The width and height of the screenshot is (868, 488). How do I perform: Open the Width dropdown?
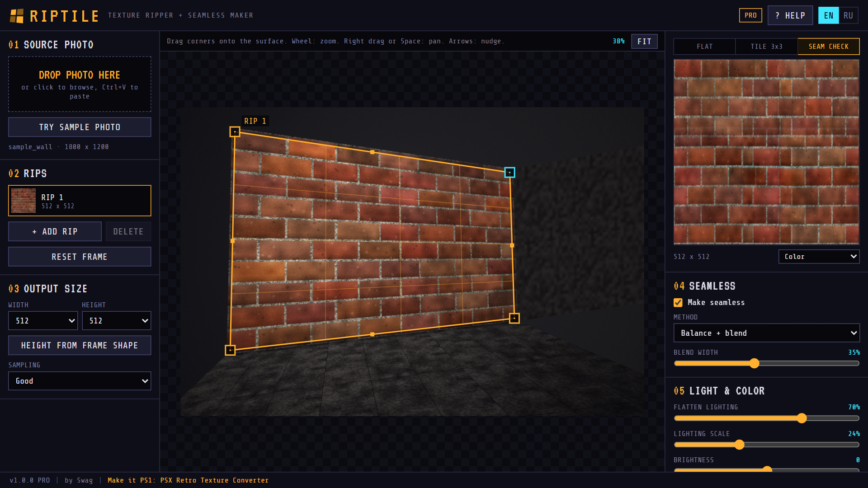pos(43,321)
